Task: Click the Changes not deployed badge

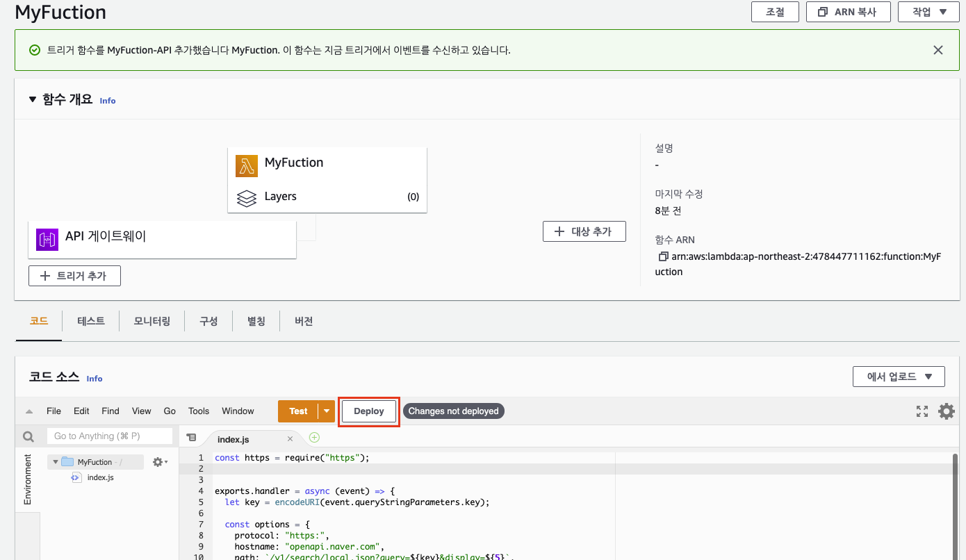Action: point(454,411)
